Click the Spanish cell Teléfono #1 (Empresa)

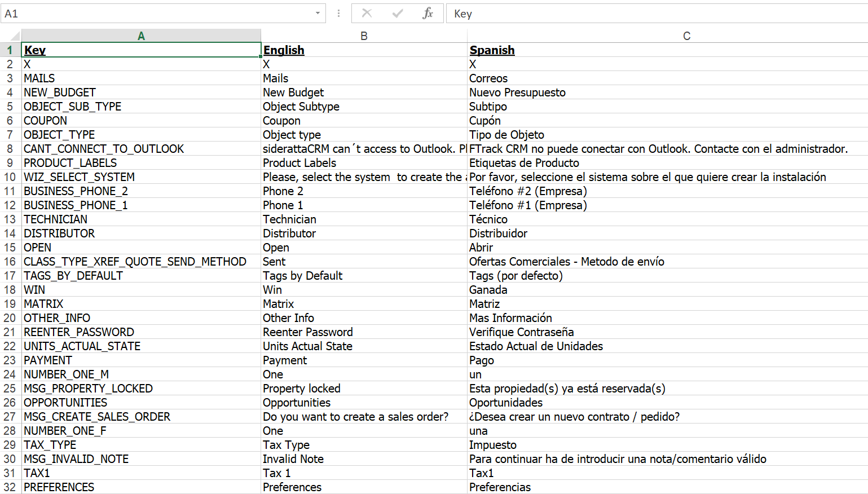668,205
